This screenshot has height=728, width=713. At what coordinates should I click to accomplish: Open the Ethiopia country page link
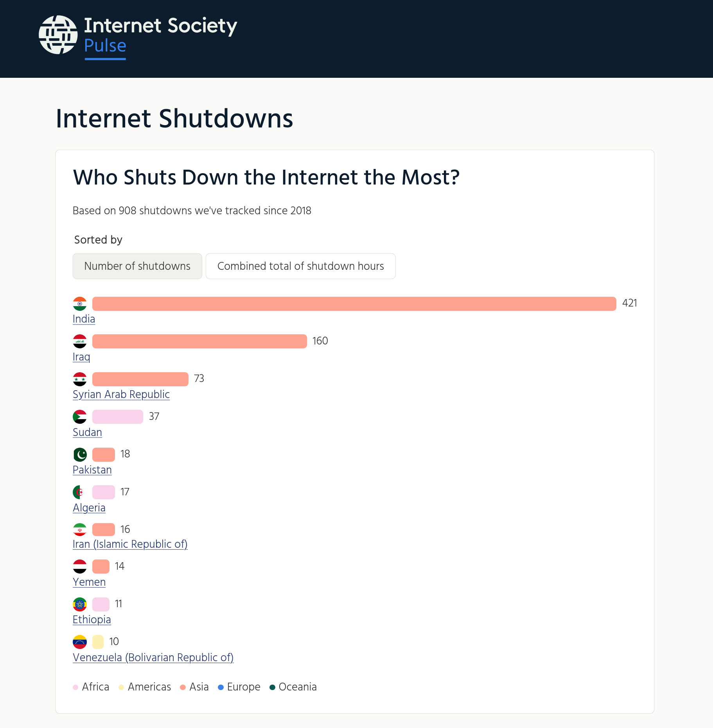[92, 620]
